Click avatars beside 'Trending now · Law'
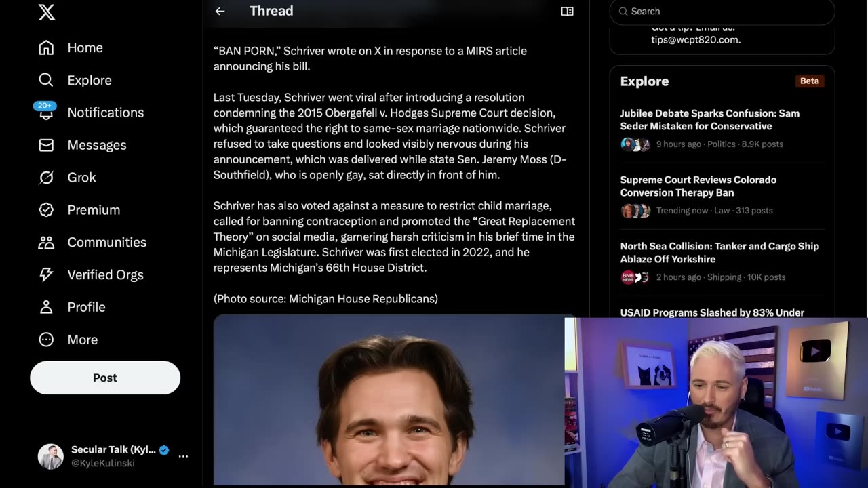 coord(635,211)
